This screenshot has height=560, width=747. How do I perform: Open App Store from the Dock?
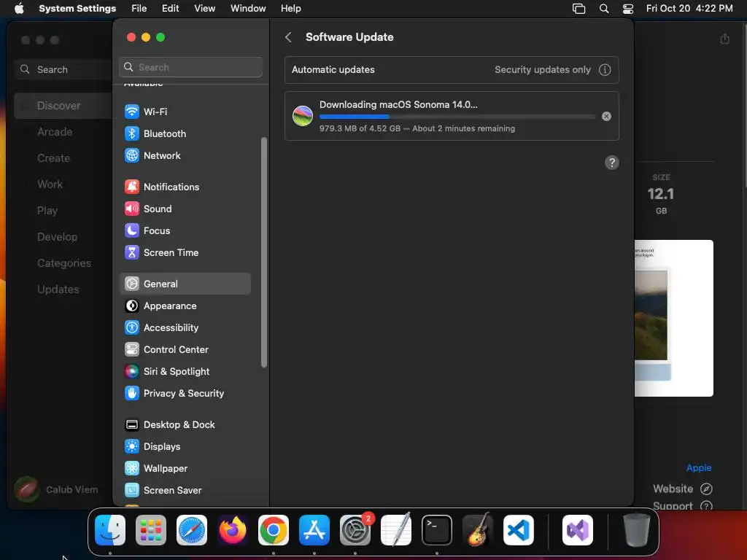[314, 530]
